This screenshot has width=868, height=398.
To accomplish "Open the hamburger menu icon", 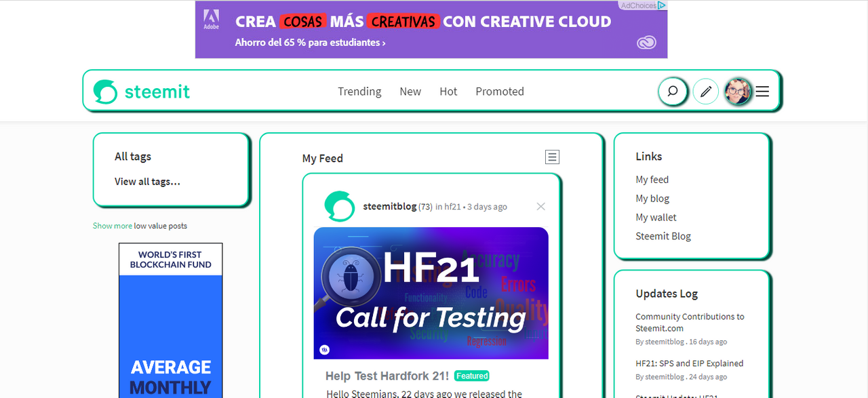I will tap(762, 92).
